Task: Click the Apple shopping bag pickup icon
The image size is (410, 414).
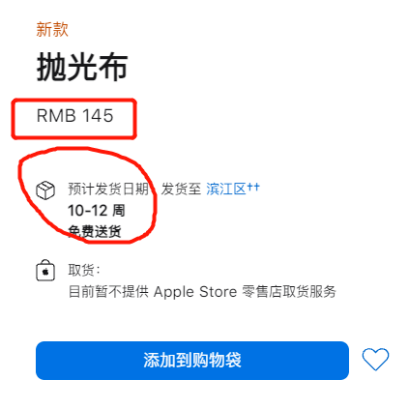Action: click(x=45, y=270)
